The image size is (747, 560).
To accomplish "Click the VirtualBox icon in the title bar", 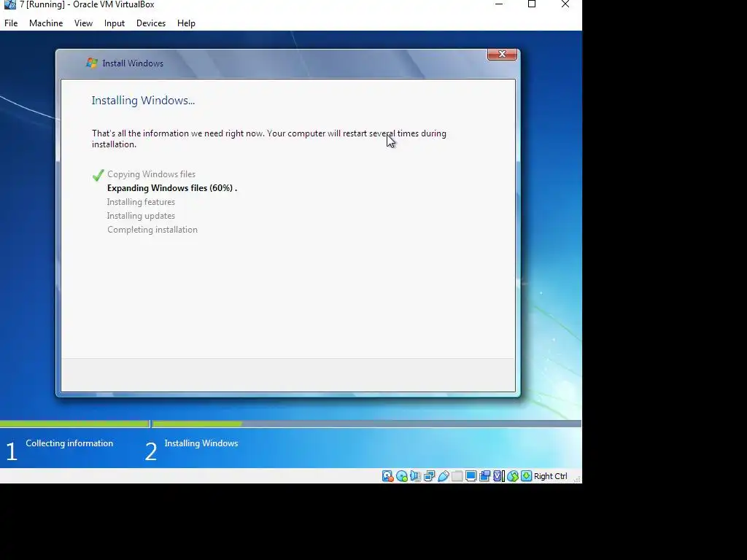I will pos(9,5).
